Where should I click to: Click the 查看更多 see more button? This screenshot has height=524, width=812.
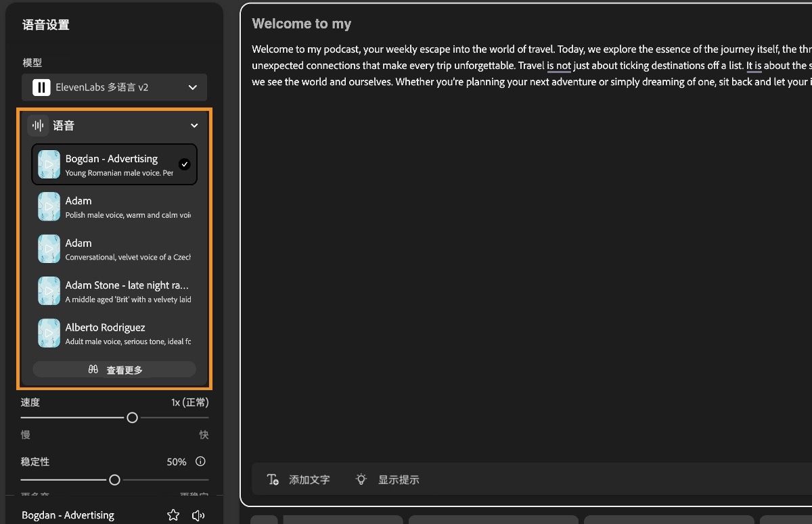click(x=114, y=369)
